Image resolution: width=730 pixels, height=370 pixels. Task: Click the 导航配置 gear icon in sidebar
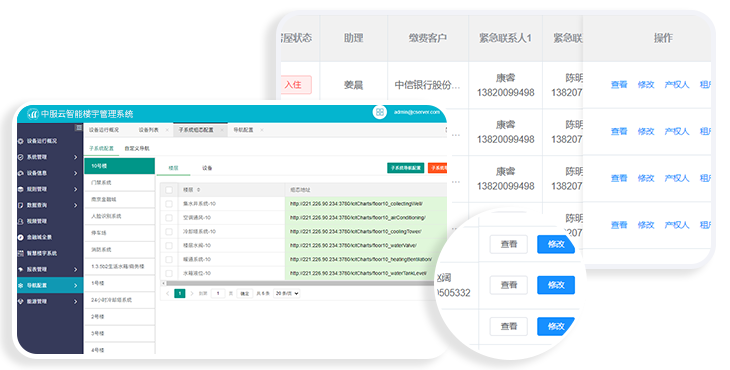coord(20,285)
